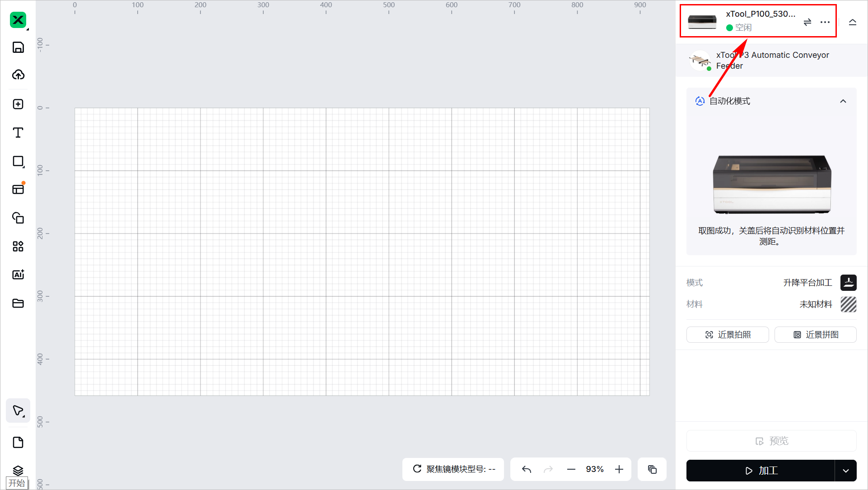Open the AI tool in sidebar
This screenshot has width=868, height=490.
point(18,275)
